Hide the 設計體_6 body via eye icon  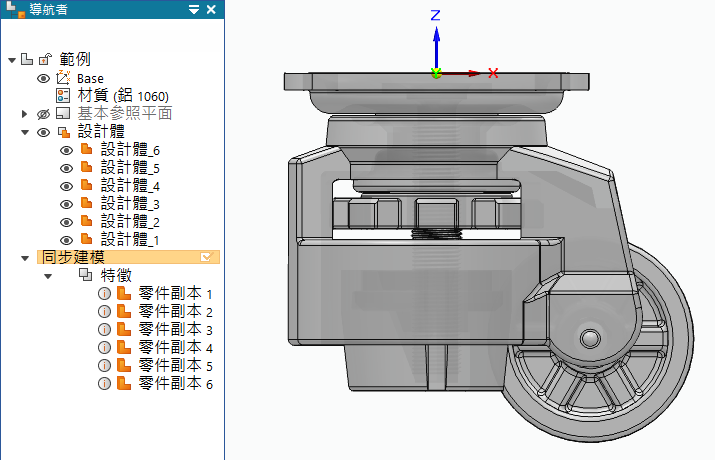click(x=66, y=150)
